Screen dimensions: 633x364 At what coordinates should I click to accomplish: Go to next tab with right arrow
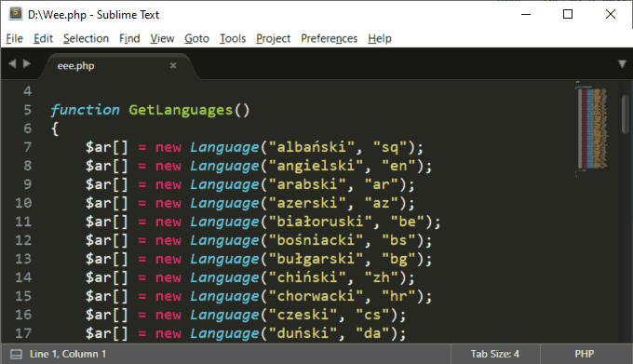(x=27, y=63)
